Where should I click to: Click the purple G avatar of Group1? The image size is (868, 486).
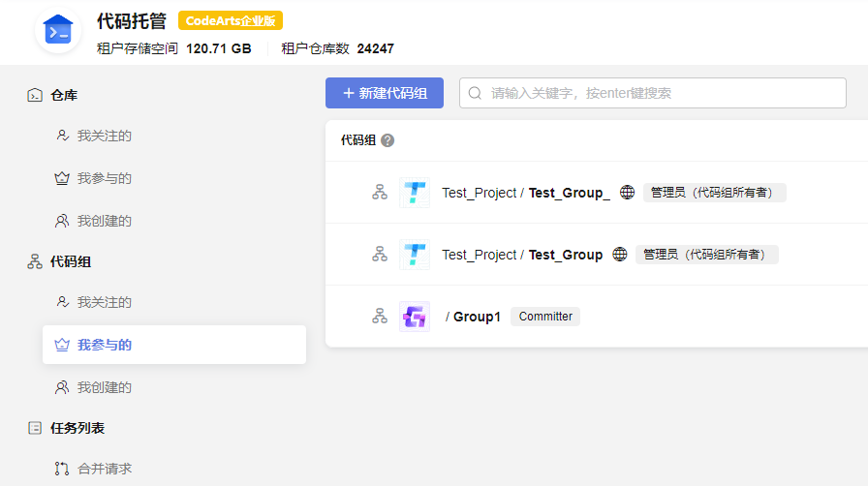click(x=415, y=317)
